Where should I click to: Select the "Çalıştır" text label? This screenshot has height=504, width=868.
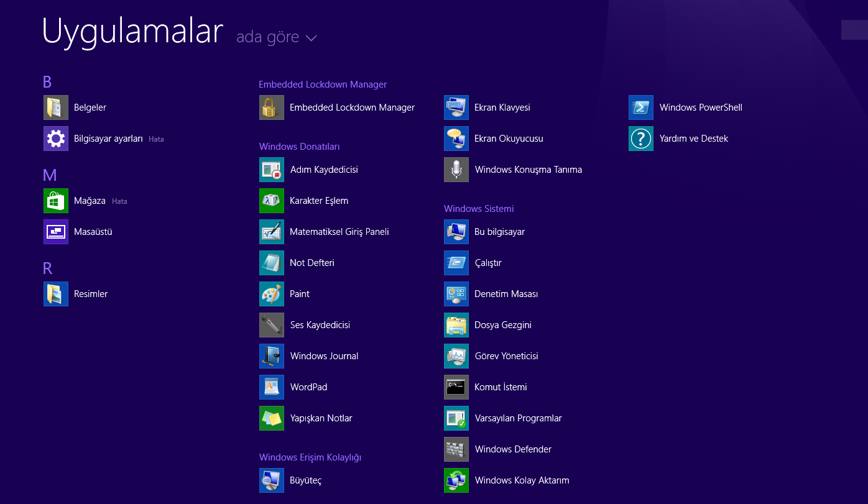pyautogui.click(x=488, y=263)
